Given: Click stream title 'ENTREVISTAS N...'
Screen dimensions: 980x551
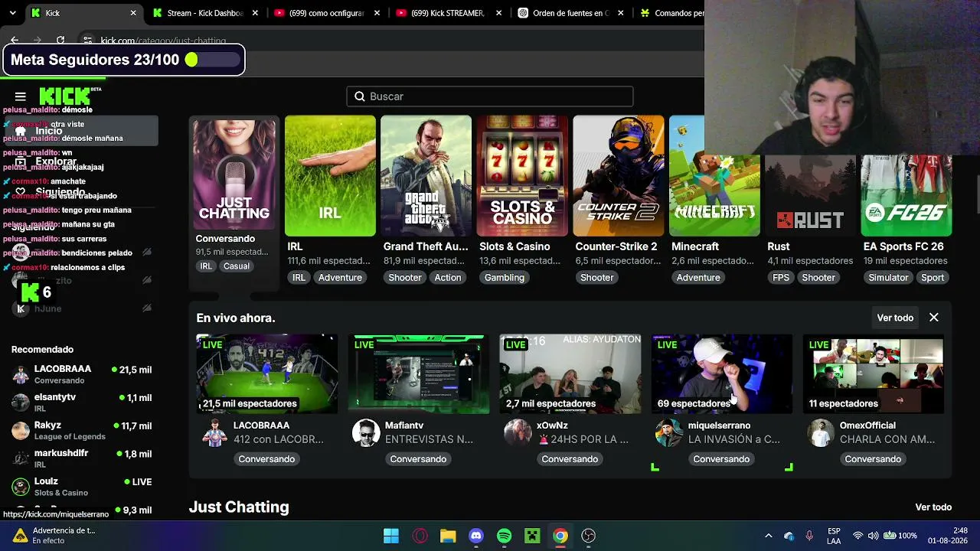Looking at the screenshot, I should point(429,439).
